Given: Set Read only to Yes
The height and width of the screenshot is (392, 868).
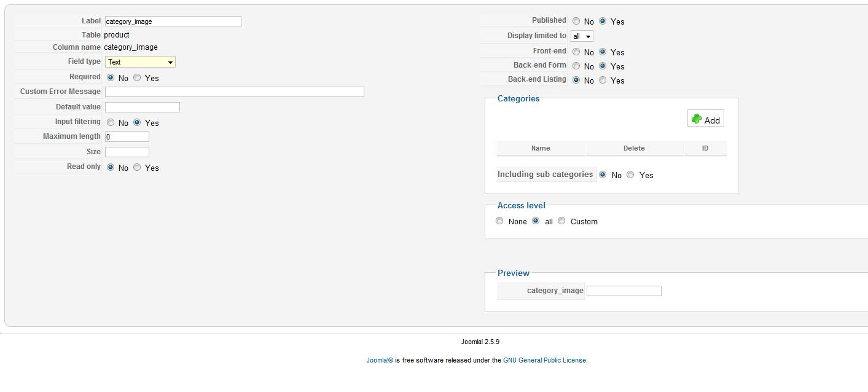Looking at the screenshot, I should pos(137,168).
